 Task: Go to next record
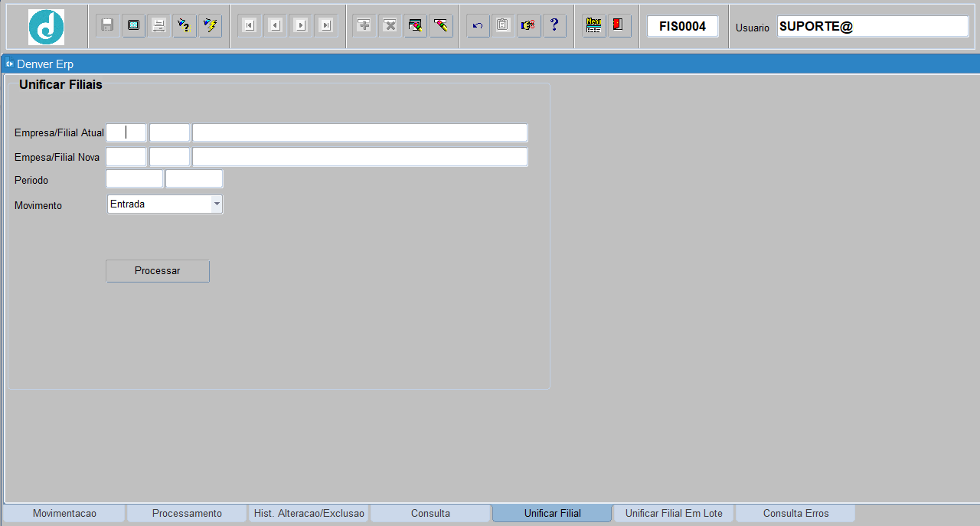[x=301, y=25]
